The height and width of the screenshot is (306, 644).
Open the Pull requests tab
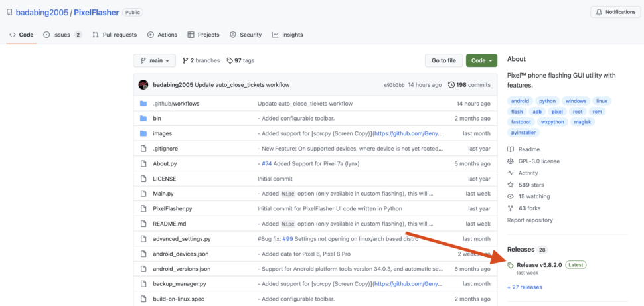(115, 35)
